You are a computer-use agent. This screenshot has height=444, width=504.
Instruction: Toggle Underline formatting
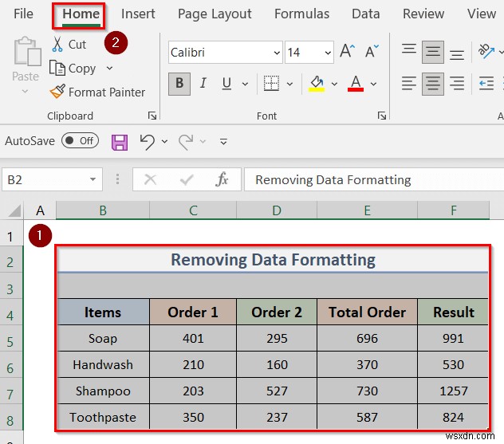(x=226, y=84)
